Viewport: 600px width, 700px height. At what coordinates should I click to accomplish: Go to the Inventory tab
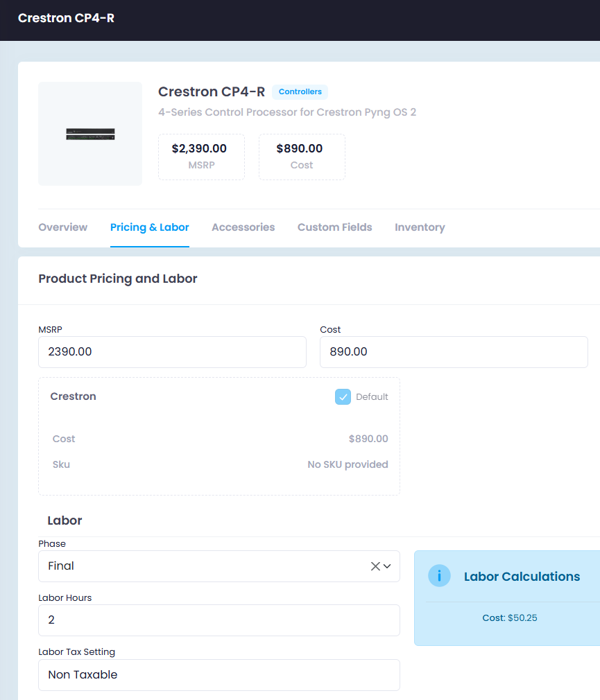tap(420, 227)
